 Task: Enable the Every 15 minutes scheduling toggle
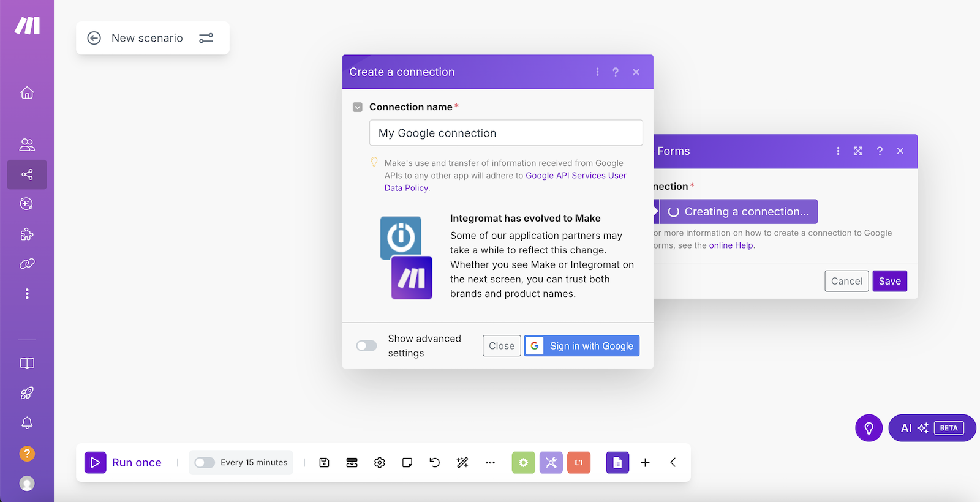click(205, 463)
